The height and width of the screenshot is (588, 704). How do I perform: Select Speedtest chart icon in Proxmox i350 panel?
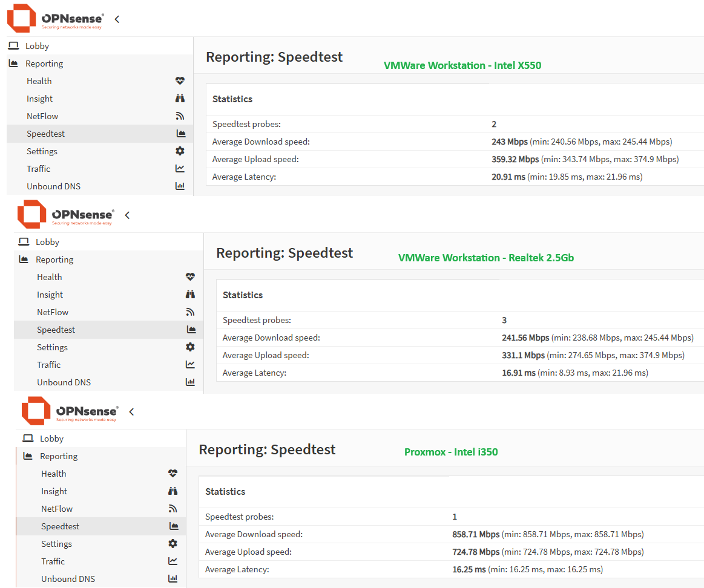[x=174, y=526]
